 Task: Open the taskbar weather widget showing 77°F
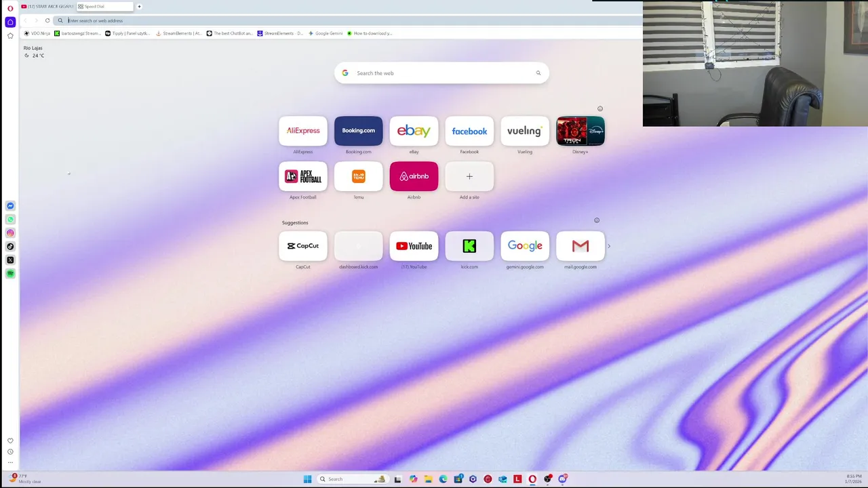coord(26,479)
